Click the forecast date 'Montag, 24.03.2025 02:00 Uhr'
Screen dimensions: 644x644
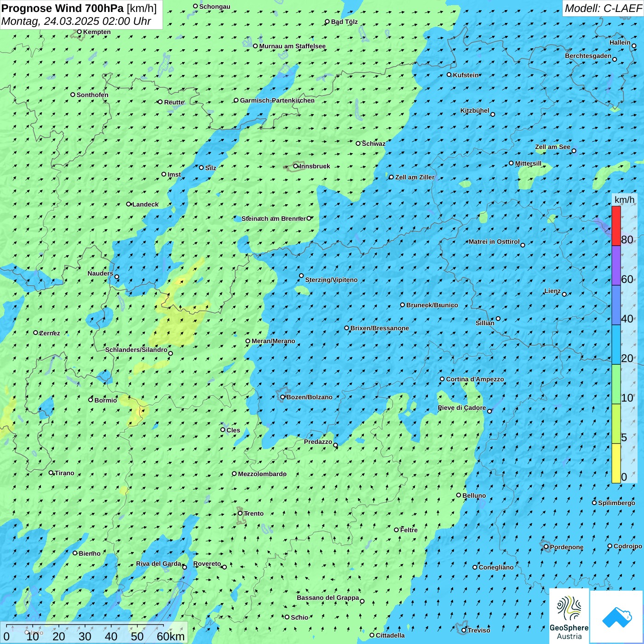(x=76, y=21)
